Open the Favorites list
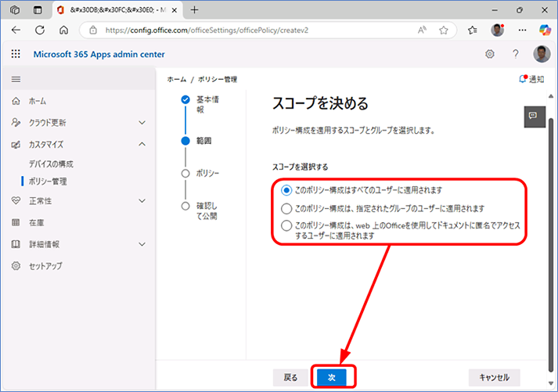The image size is (558, 392). (473, 31)
